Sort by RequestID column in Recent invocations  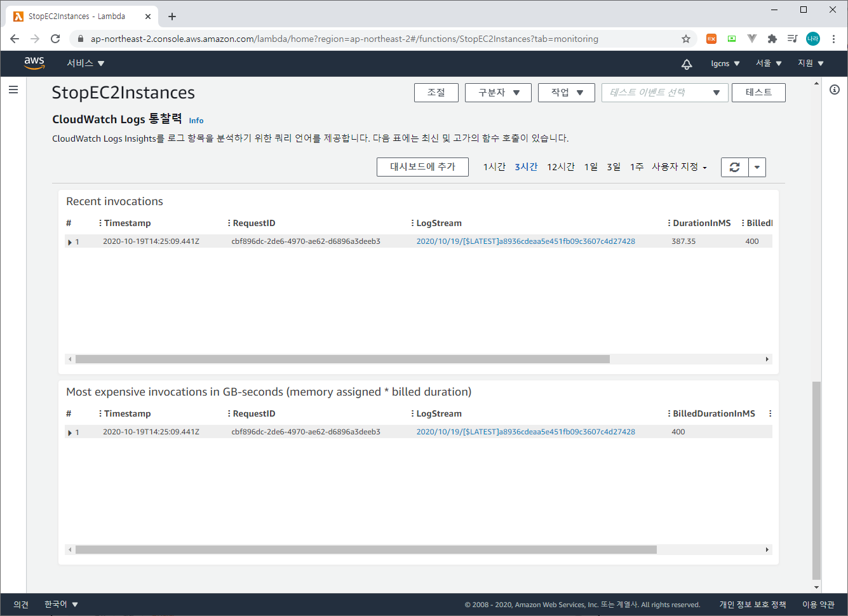tap(254, 223)
